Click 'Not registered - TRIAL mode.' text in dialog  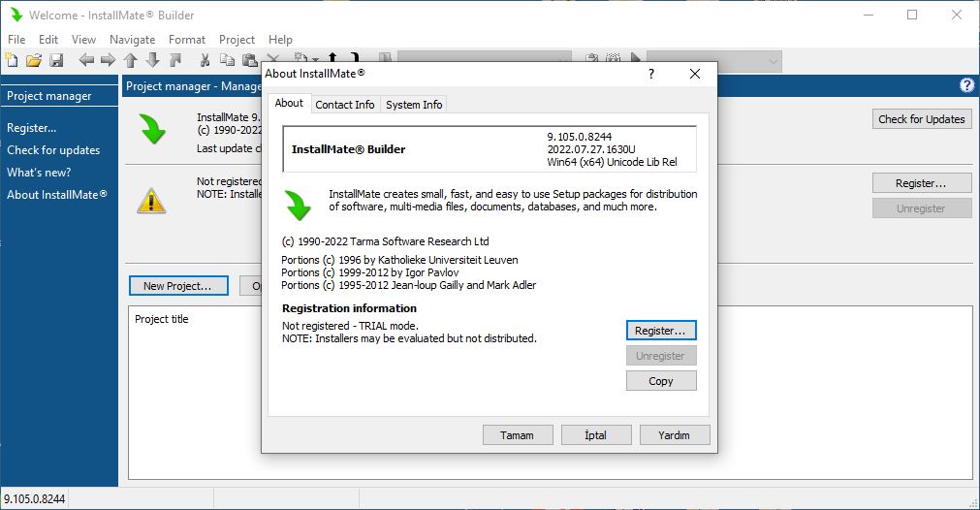point(350,326)
